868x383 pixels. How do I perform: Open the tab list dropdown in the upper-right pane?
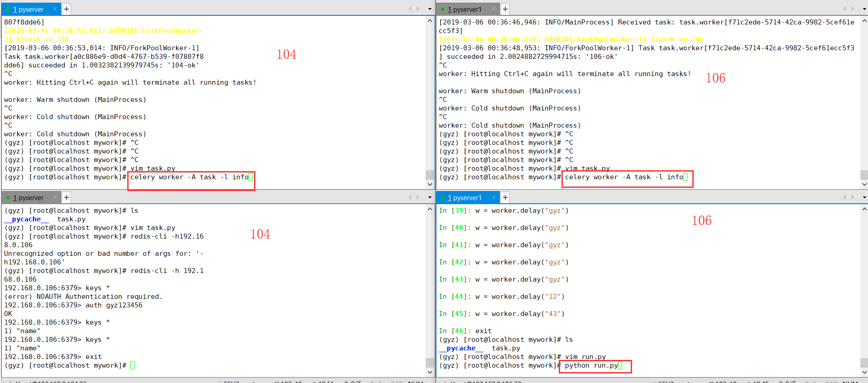[864, 9]
